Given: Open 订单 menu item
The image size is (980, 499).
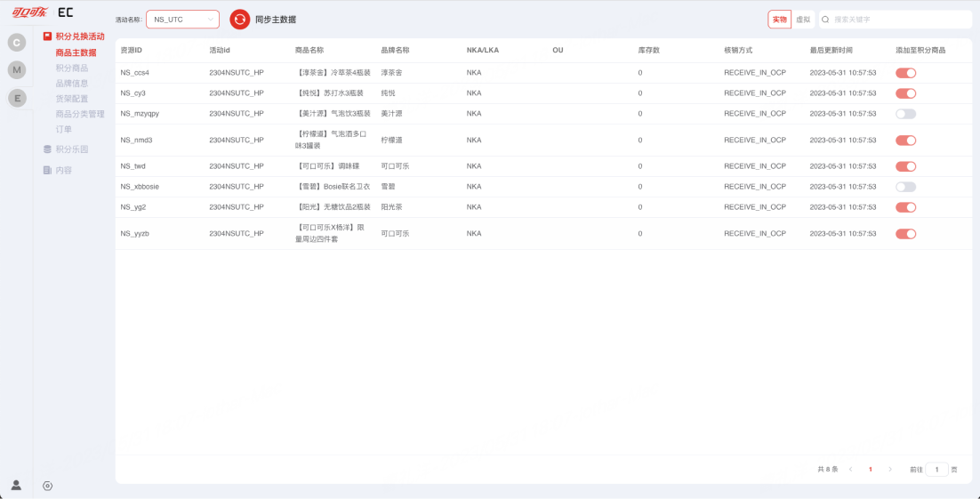Looking at the screenshot, I should (x=64, y=129).
